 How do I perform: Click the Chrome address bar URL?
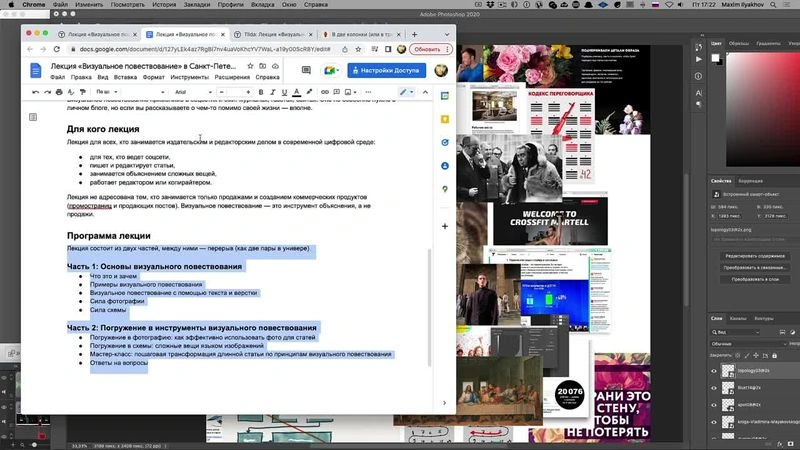pyautogui.click(x=205, y=49)
